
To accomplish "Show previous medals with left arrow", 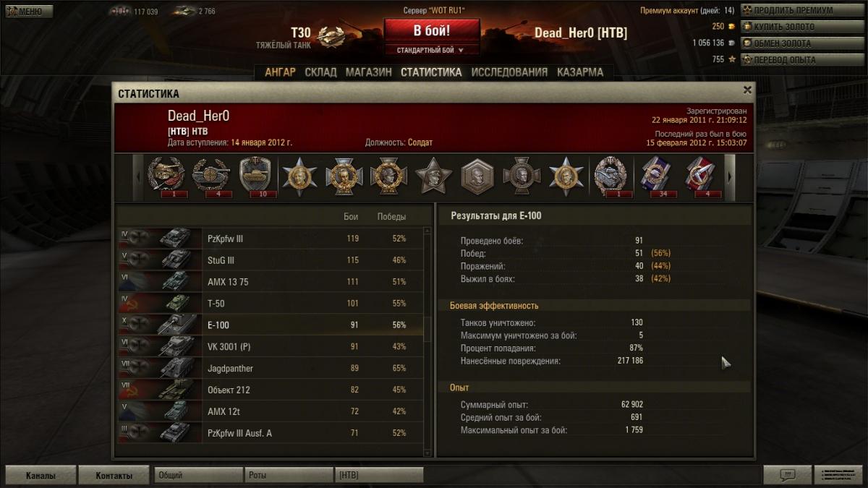I will (x=139, y=177).
